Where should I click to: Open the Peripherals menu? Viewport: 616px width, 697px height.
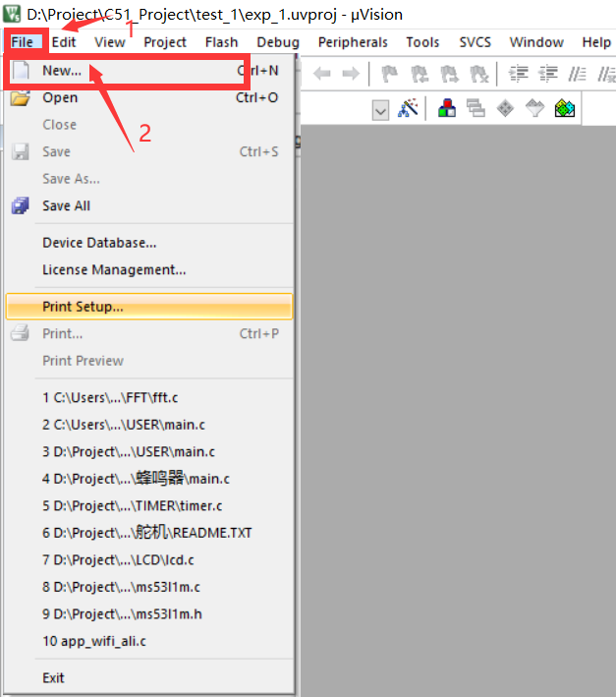pos(353,42)
